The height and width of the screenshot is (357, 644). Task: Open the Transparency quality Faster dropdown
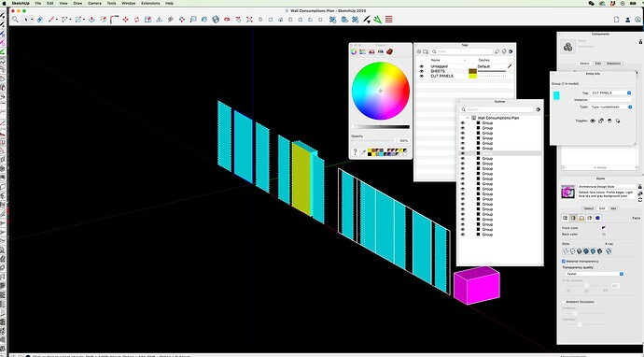(594, 274)
